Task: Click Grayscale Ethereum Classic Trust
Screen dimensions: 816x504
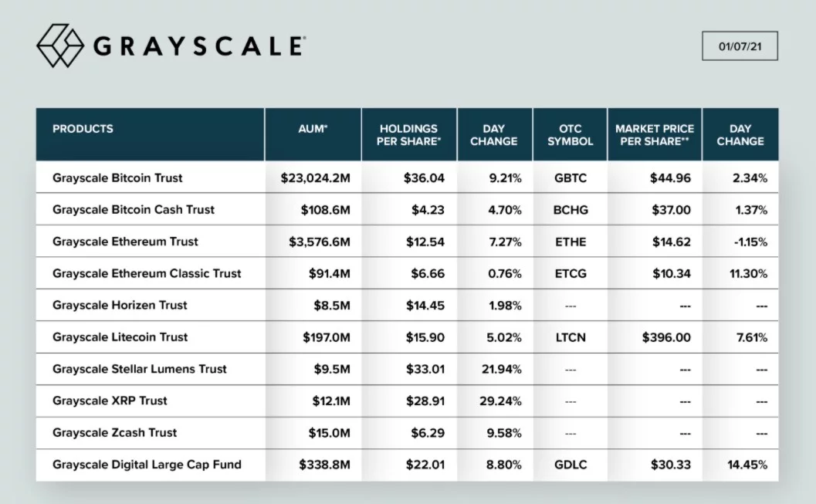Action: [x=147, y=273]
